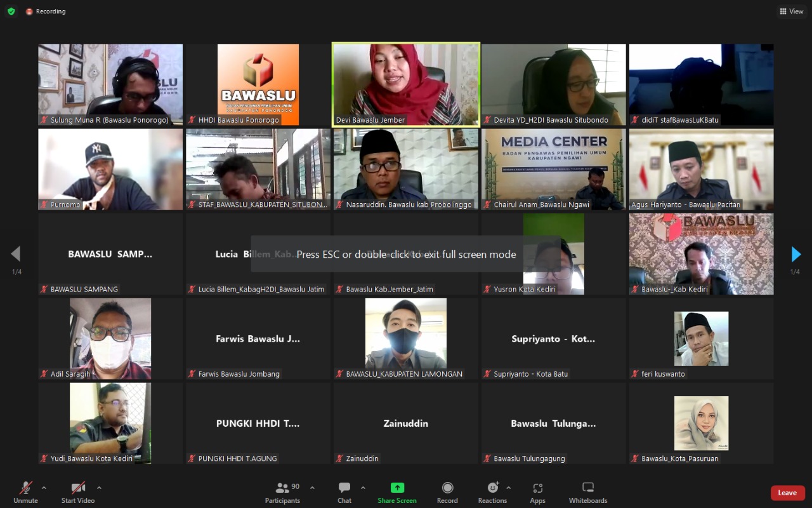Open Whiteboards from the toolbar

tap(588, 488)
